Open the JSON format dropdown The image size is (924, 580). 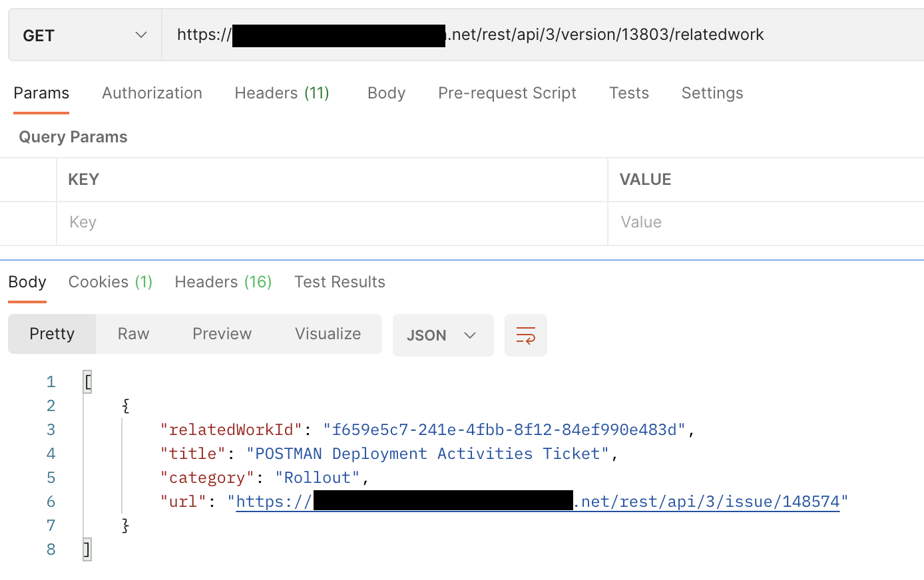(x=443, y=335)
